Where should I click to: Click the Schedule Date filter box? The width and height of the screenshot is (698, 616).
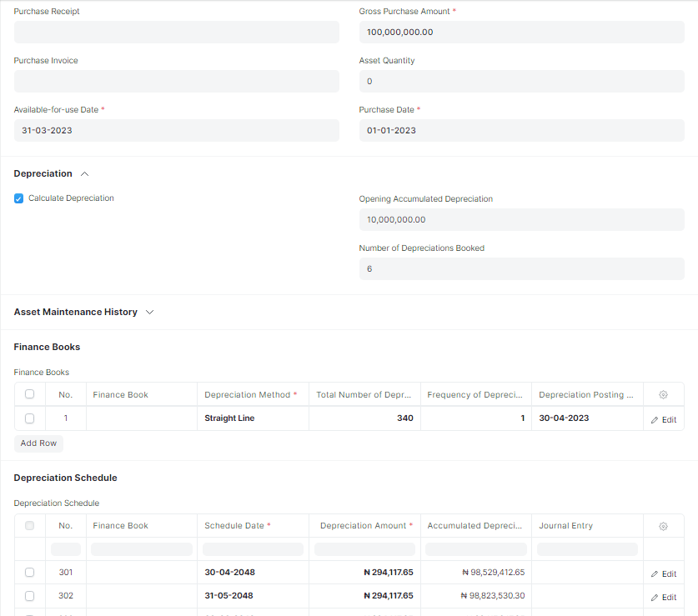click(x=253, y=548)
